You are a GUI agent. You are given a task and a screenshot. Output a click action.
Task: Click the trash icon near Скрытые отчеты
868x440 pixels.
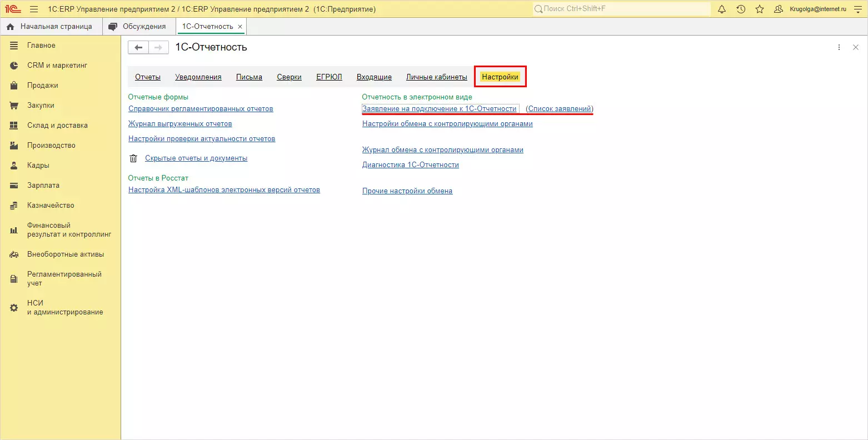click(x=133, y=158)
